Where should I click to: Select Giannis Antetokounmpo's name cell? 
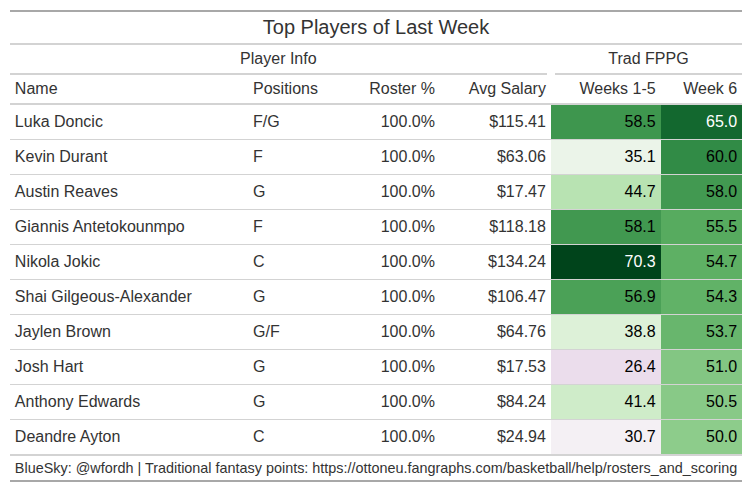pyautogui.click(x=99, y=227)
